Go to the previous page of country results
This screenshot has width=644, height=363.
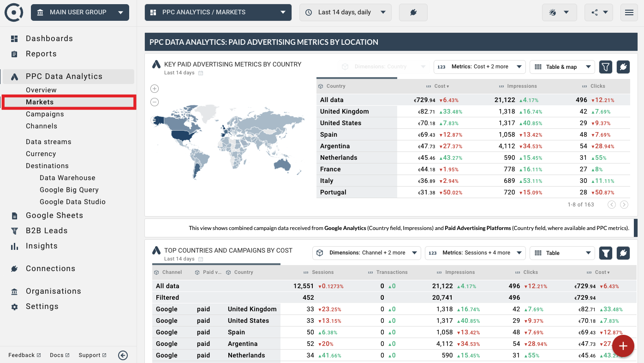(612, 205)
